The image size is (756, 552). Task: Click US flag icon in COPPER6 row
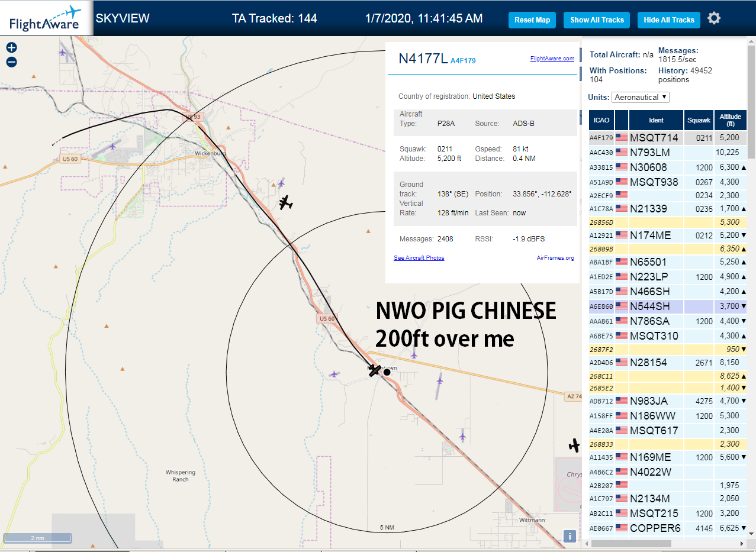pos(622,528)
